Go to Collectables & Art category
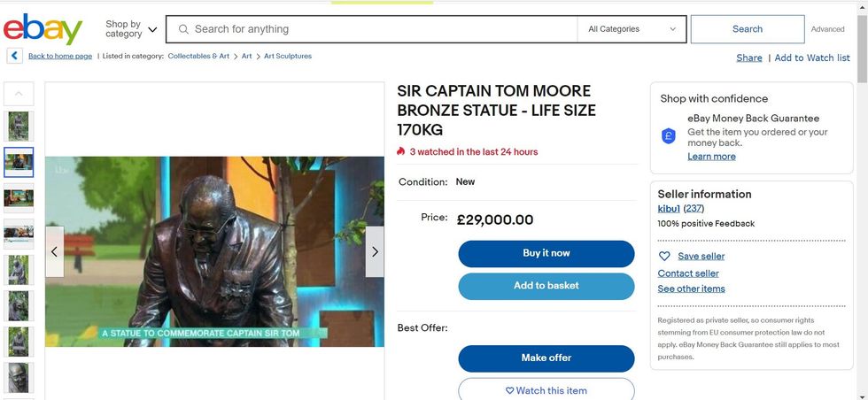 (x=198, y=57)
